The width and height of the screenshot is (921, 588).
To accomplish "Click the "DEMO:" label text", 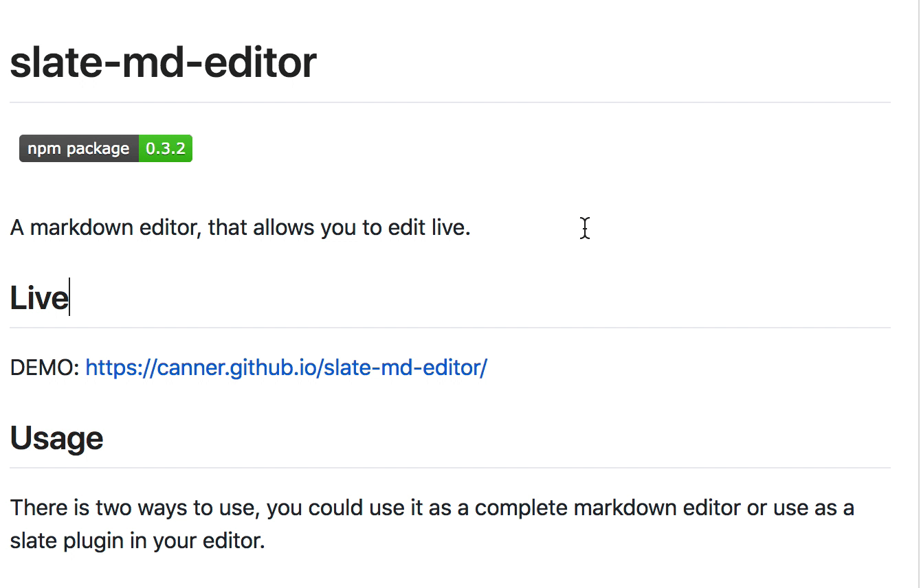I will [x=45, y=367].
